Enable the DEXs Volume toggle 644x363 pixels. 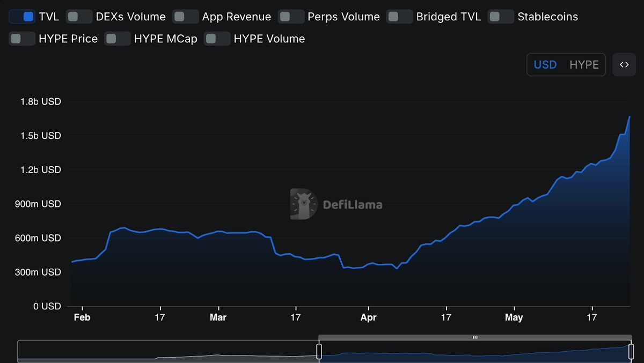pyautogui.click(x=79, y=17)
